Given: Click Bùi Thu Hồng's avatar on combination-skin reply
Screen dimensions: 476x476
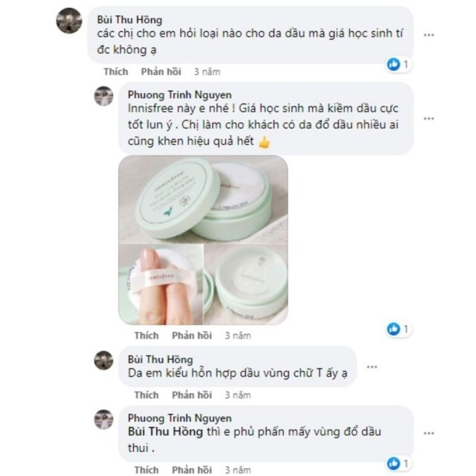Looking at the screenshot, I should pos(104,360).
